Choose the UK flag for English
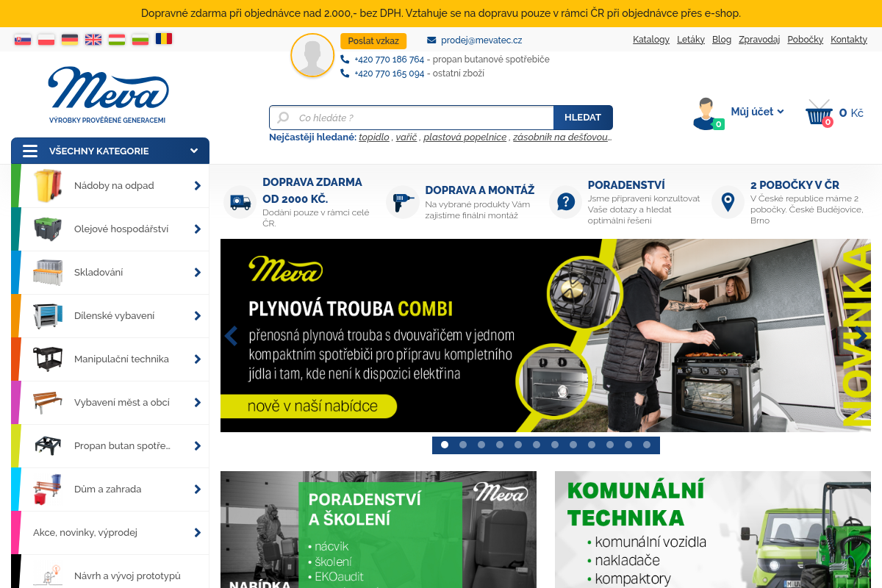 click(93, 40)
